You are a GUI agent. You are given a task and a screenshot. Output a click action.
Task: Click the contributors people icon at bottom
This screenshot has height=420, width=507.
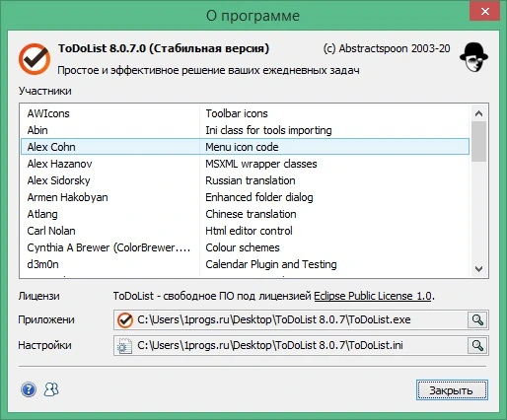pyautogui.click(x=51, y=389)
